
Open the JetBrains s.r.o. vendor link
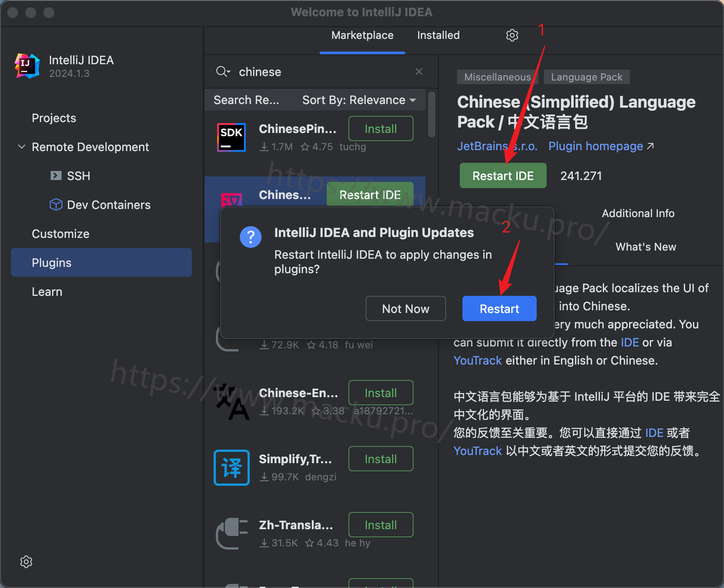point(497,146)
